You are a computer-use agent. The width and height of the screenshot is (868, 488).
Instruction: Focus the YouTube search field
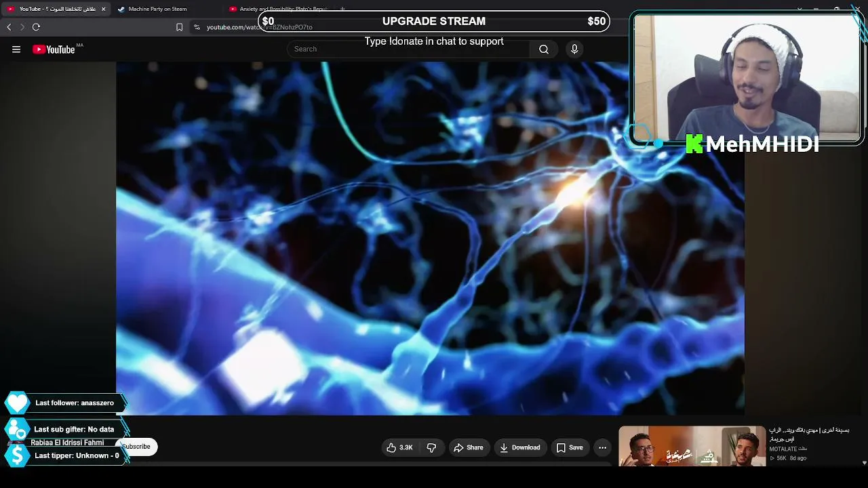click(x=407, y=49)
